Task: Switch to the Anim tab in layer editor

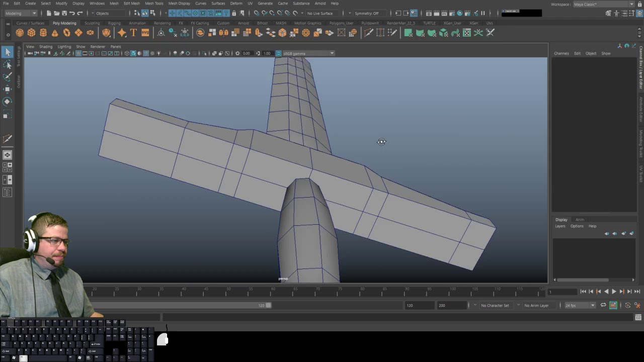Action: pyautogui.click(x=580, y=220)
